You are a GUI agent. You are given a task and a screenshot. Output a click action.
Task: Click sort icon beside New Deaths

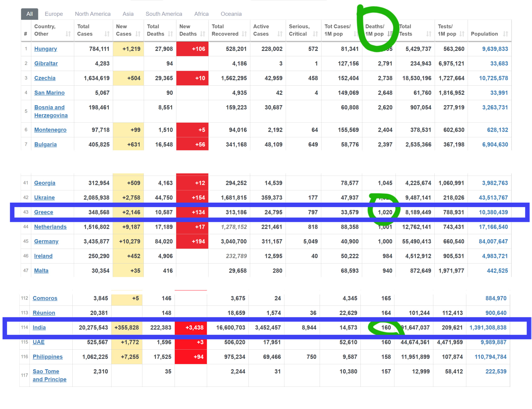pyautogui.click(x=203, y=34)
